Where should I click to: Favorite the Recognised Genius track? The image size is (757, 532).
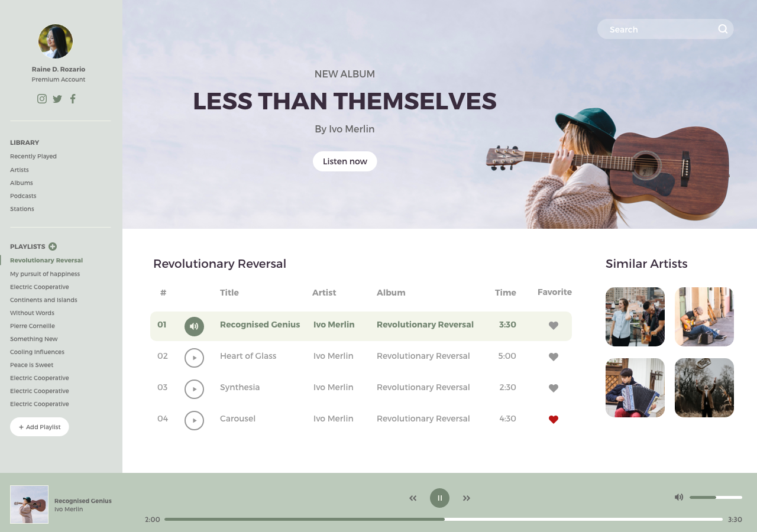pos(554,326)
